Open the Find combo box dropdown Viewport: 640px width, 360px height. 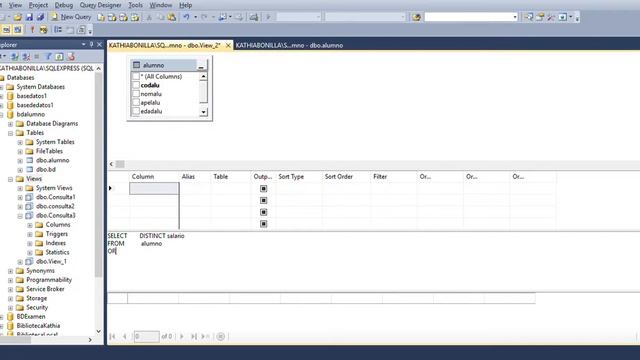point(515,17)
